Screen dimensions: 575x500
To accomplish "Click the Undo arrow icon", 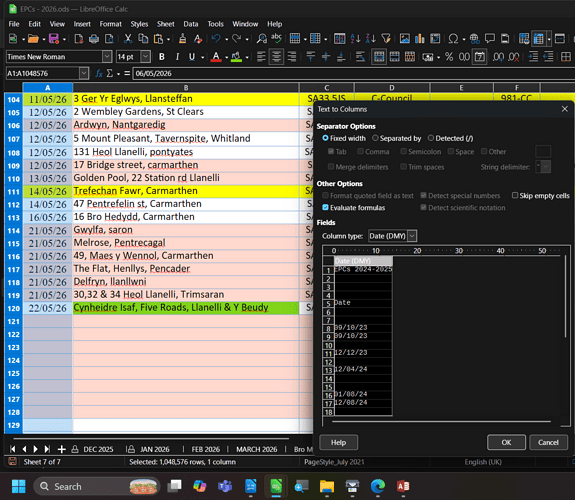I will 216,39.
